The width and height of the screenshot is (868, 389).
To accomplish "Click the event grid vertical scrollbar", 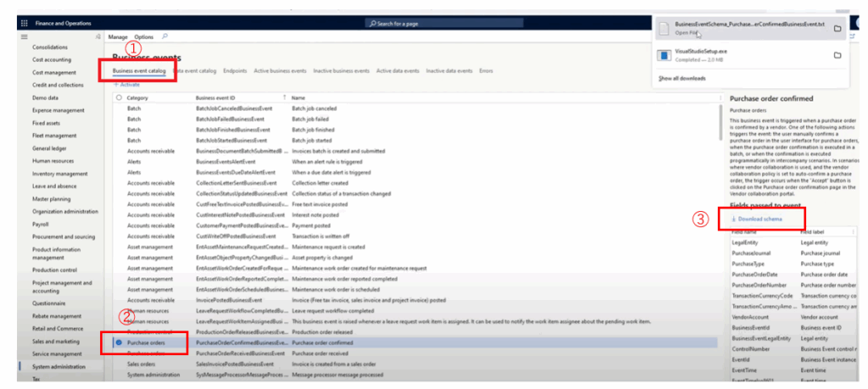I will pos(721,122).
